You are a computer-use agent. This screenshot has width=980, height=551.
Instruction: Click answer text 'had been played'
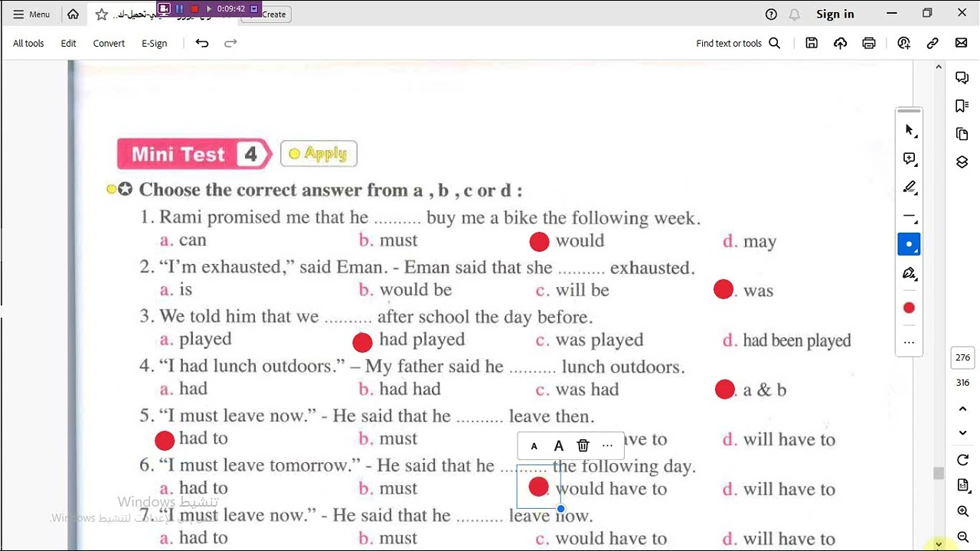796,341
